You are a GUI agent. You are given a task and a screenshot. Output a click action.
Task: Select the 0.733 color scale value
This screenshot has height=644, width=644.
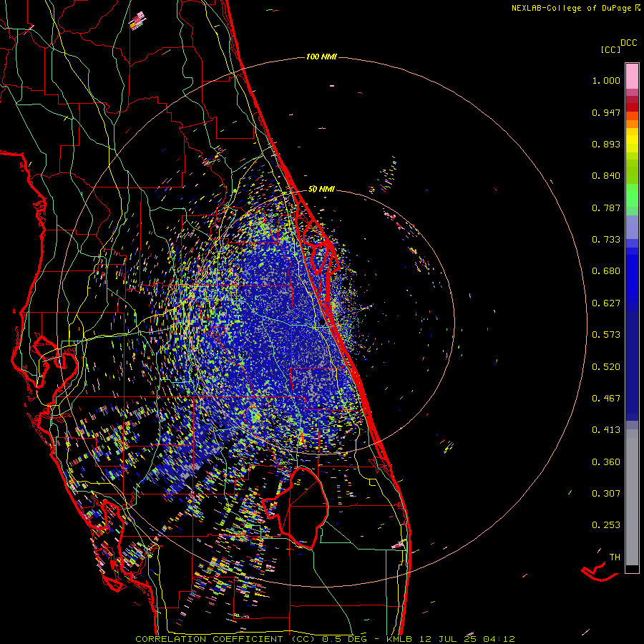pos(606,240)
